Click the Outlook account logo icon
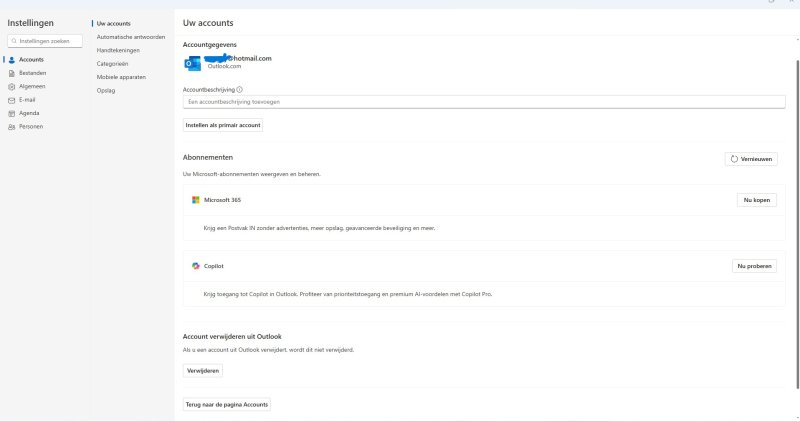This screenshot has height=422, width=800. pos(193,63)
